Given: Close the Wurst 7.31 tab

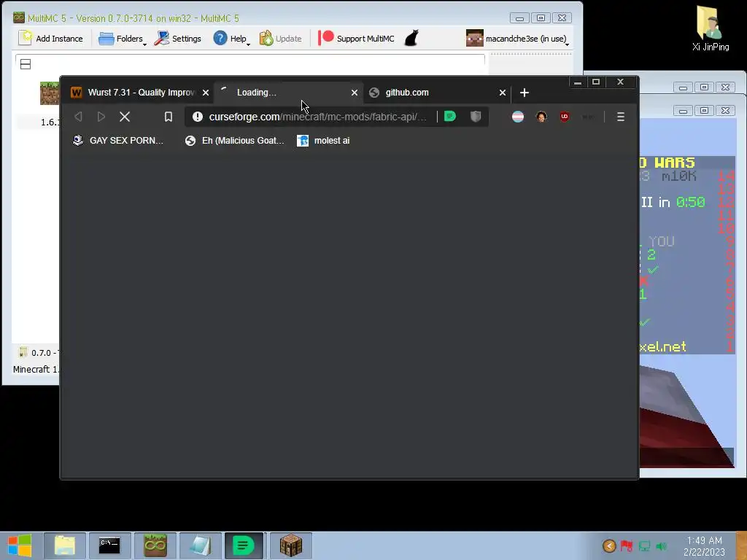Looking at the screenshot, I should point(206,93).
